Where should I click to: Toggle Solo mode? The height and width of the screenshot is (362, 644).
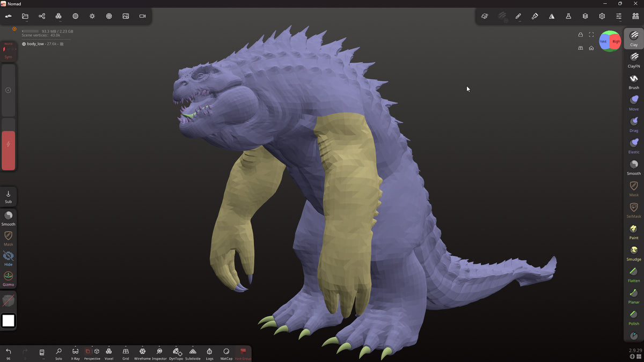coord(58,353)
